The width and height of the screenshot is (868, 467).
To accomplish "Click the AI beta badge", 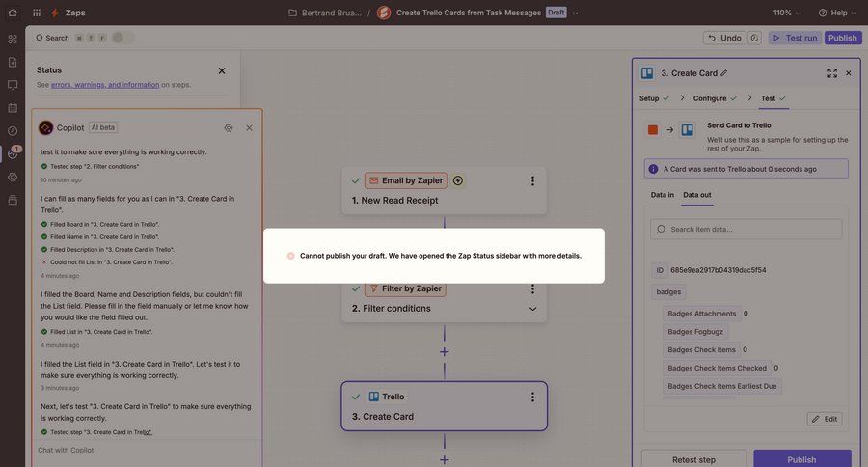I will (103, 127).
